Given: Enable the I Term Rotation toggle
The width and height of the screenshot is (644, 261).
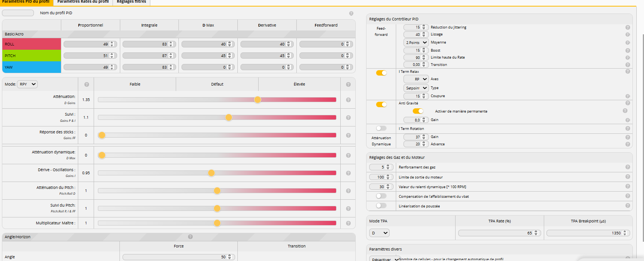Looking at the screenshot, I should 381,128.
